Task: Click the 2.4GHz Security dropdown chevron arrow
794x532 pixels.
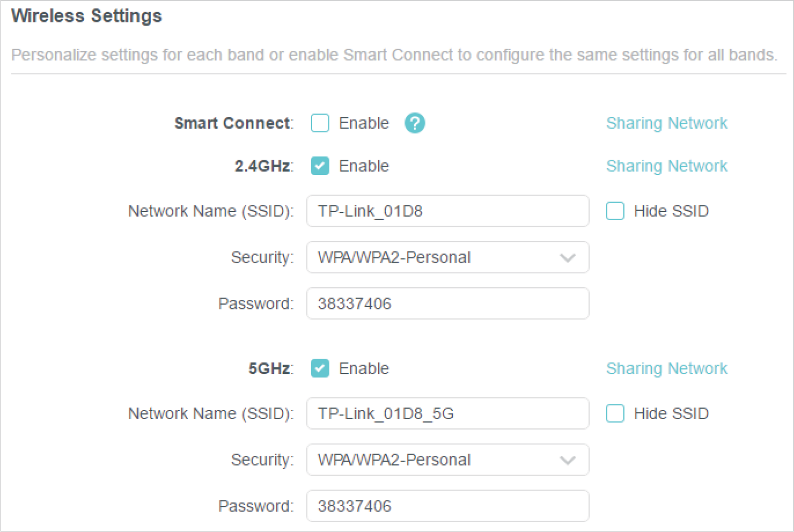Action: [568, 258]
